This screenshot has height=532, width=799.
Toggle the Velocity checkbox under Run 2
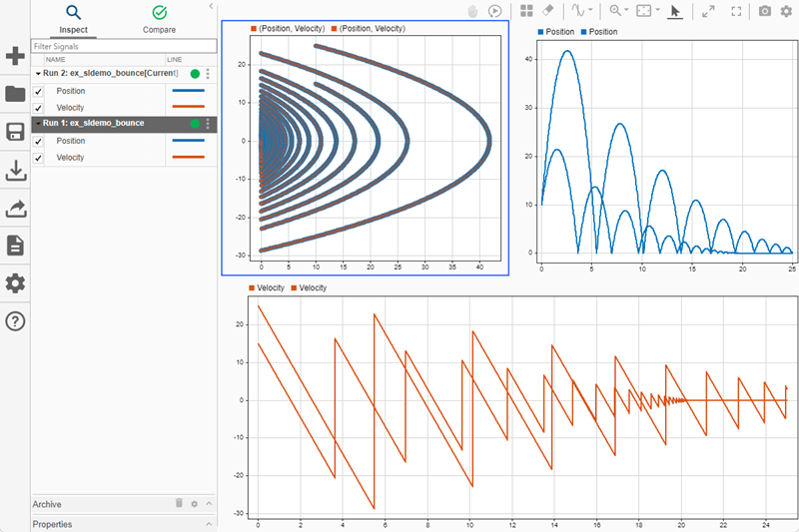(x=39, y=108)
